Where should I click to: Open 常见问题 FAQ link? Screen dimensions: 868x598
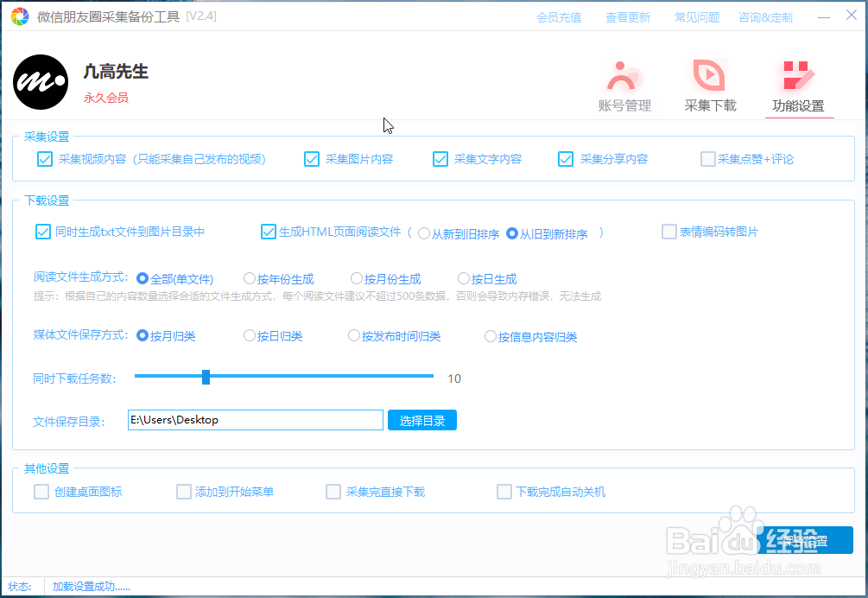click(x=697, y=18)
